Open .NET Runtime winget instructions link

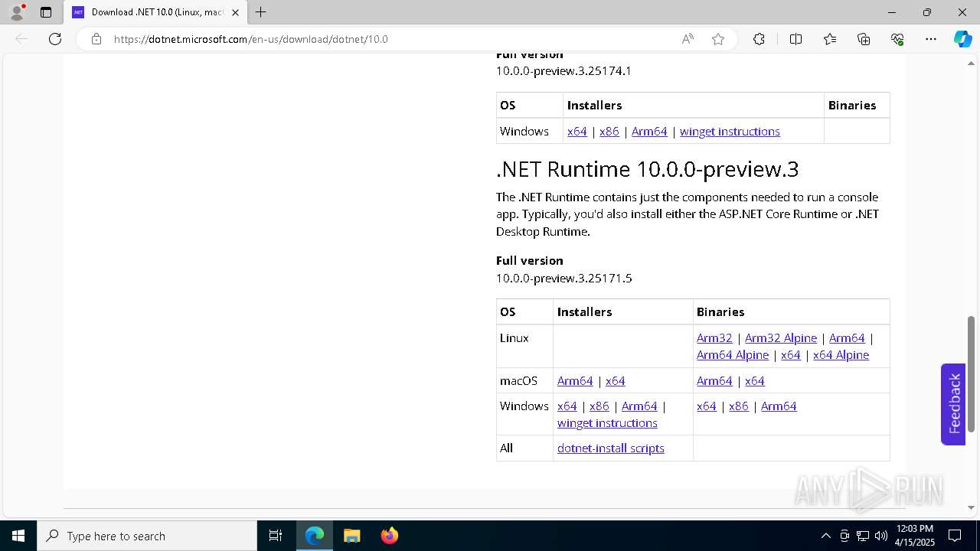pyautogui.click(x=607, y=423)
